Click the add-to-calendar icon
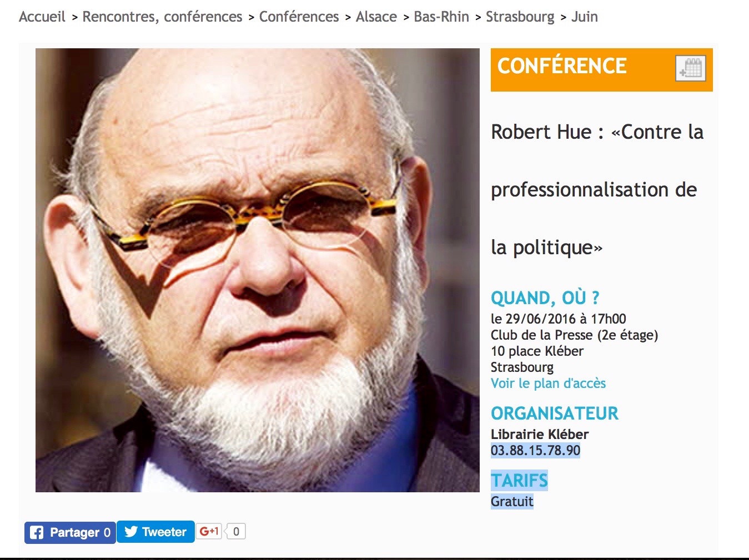Viewport: 749px width, 560px height. point(690,69)
